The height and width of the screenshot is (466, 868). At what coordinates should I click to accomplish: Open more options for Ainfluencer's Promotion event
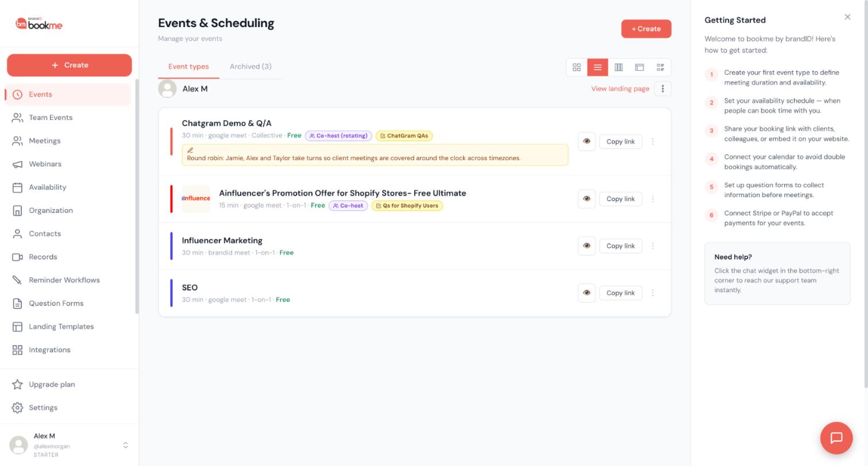[x=653, y=199]
